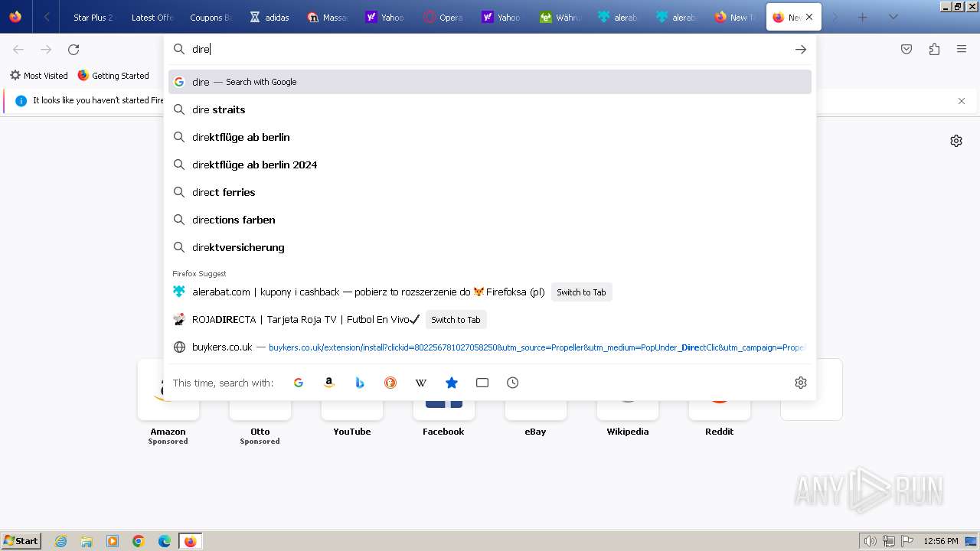The image size is (980, 551).
Task: Search in open Tabs icon
Action: pyautogui.click(x=482, y=383)
